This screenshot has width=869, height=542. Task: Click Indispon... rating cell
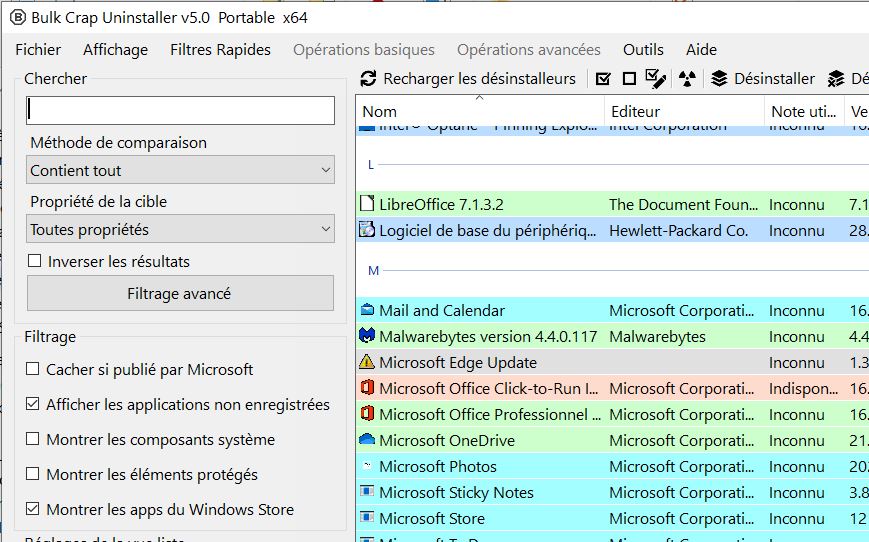(x=803, y=388)
